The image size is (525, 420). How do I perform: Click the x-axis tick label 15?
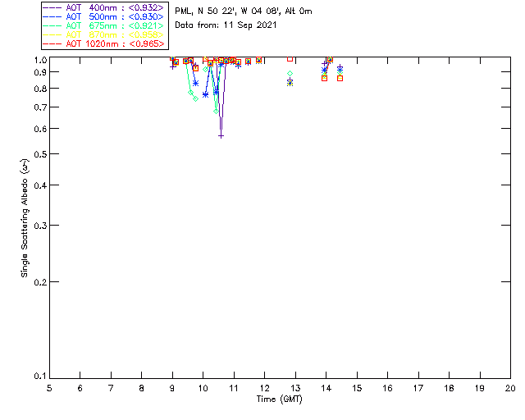click(357, 388)
